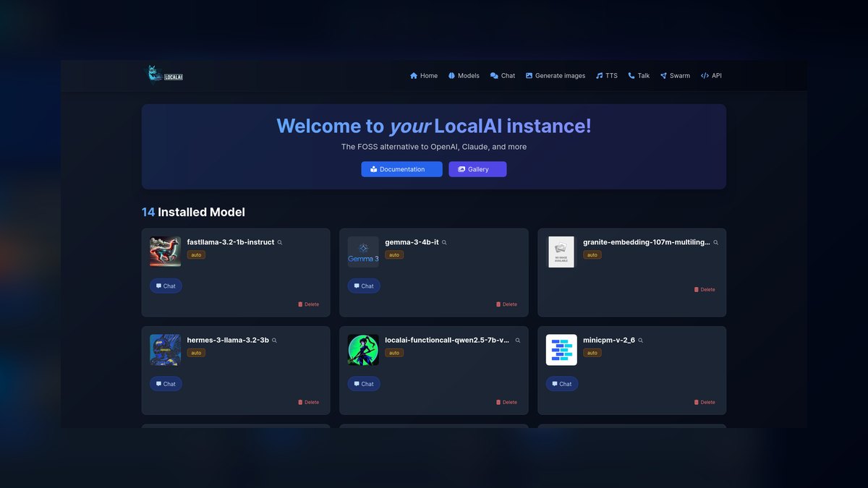
Task: Click search icon beside fastllama-3.2-1b-instruct
Action: pyautogui.click(x=280, y=243)
